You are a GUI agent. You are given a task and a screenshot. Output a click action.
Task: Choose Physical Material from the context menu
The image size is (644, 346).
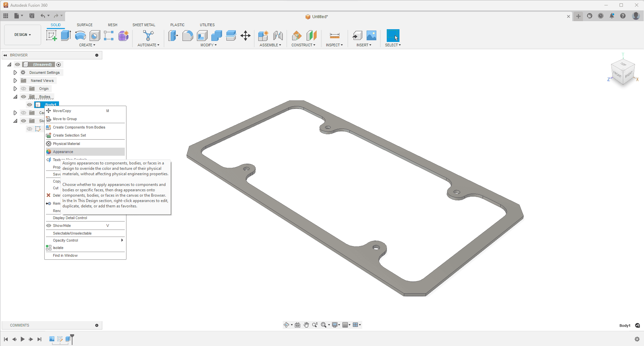(85, 144)
